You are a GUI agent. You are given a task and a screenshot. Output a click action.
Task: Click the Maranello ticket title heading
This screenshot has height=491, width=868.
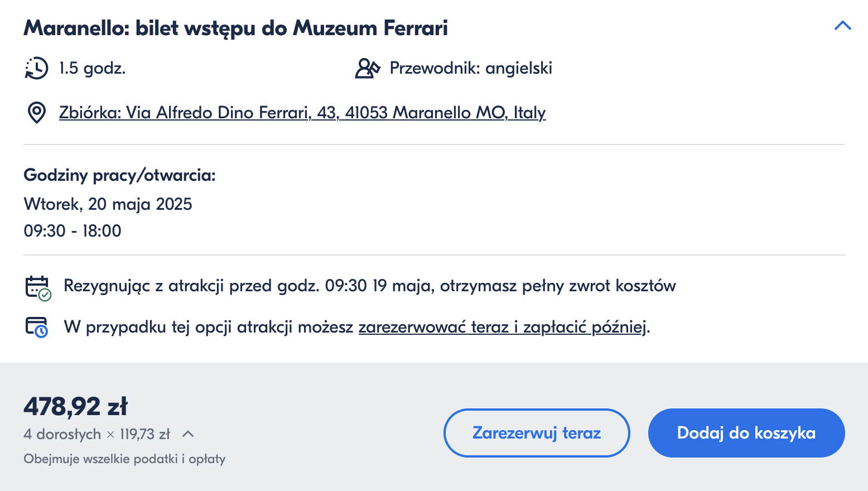[236, 28]
